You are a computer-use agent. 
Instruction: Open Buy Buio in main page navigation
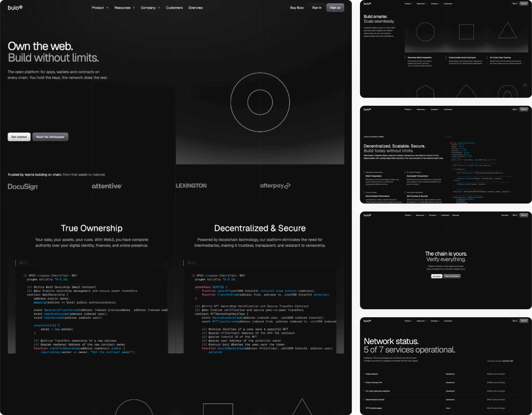point(297,8)
